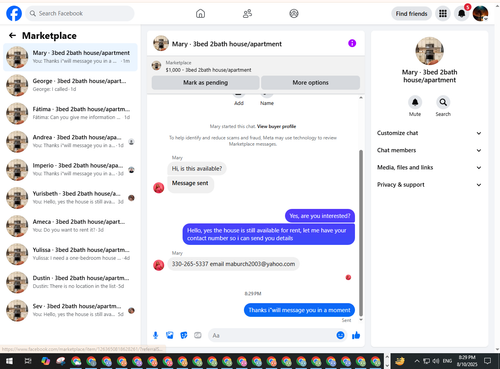Click the message with Mary's phone and email
Screen dimensions: 500x369
click(233, 264)
